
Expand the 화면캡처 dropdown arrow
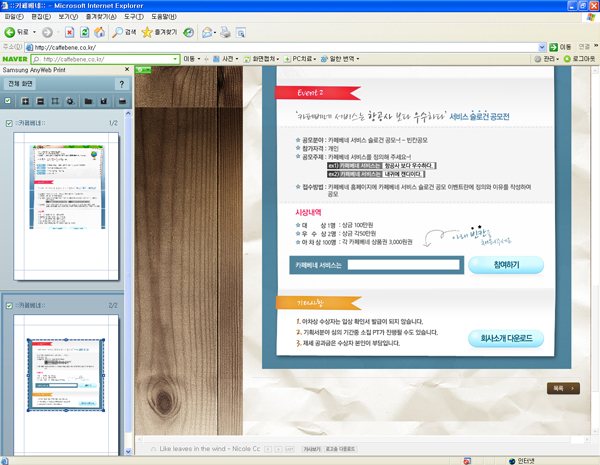(278, 59)
